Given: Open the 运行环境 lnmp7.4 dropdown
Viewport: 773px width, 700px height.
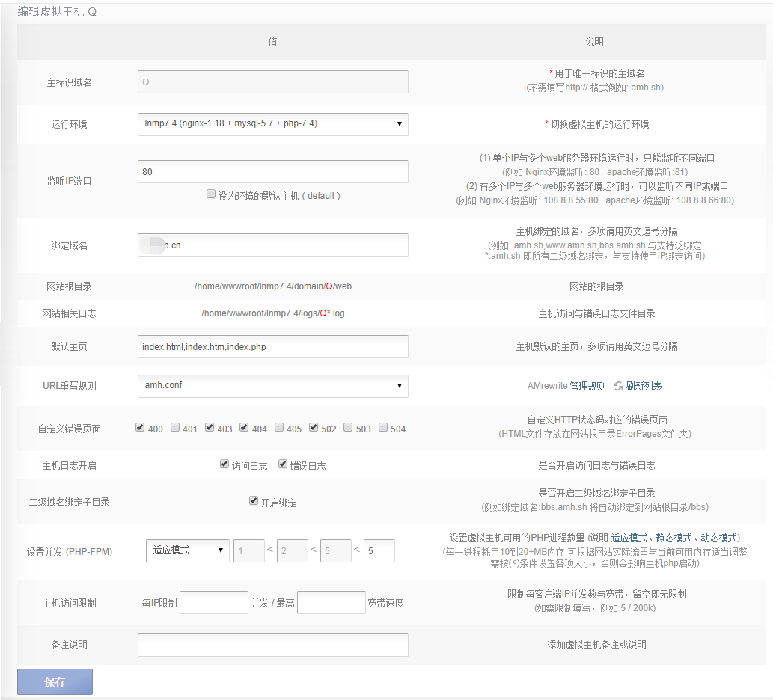Looking at the screenshot, I should (272, 124).
